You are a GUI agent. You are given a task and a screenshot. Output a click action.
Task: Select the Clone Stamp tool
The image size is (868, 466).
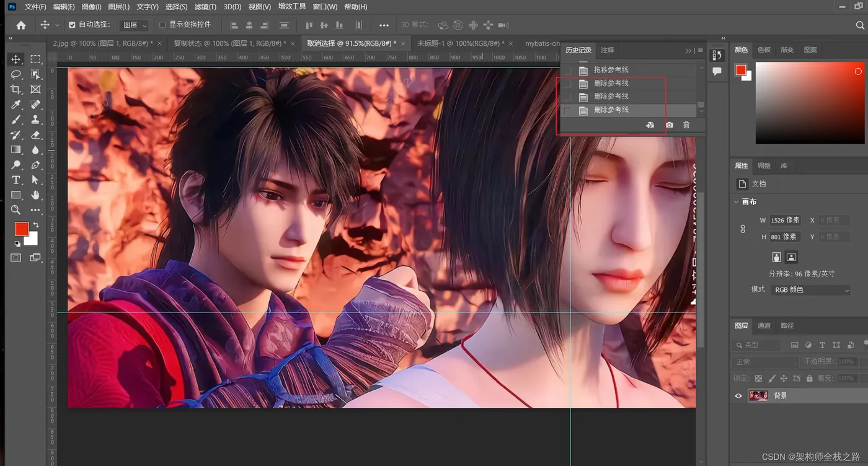35,120
